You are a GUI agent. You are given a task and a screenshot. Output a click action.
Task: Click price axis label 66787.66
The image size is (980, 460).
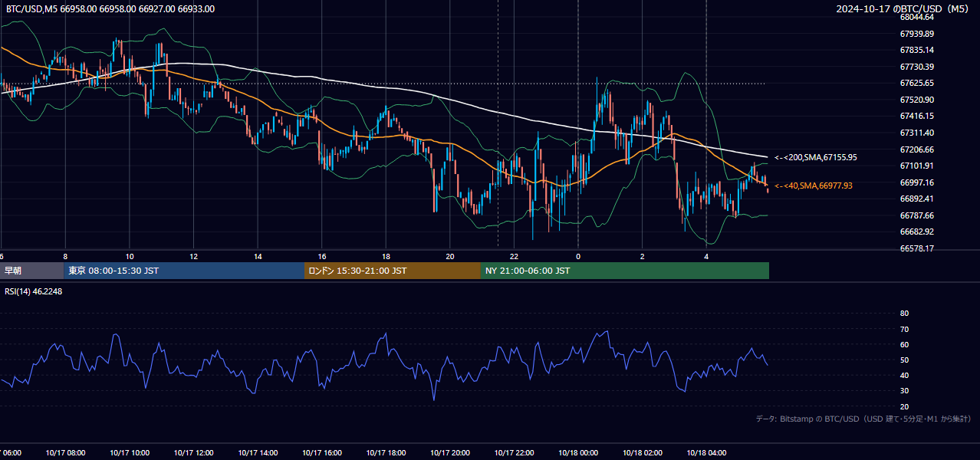(x=916, y=215)
